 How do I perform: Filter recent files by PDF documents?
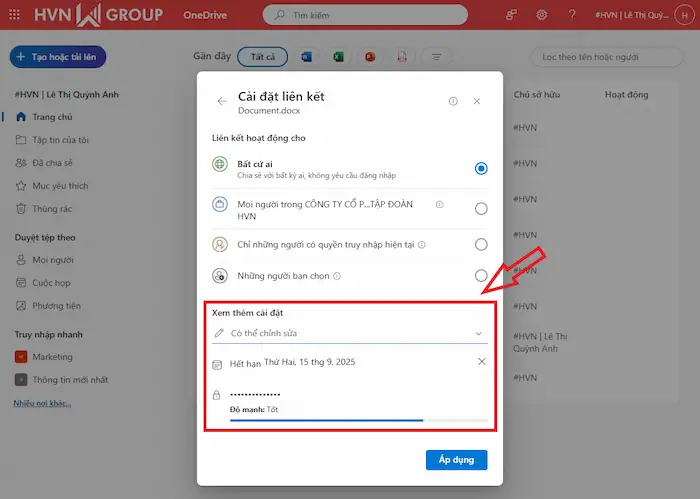tap(402, 57)
